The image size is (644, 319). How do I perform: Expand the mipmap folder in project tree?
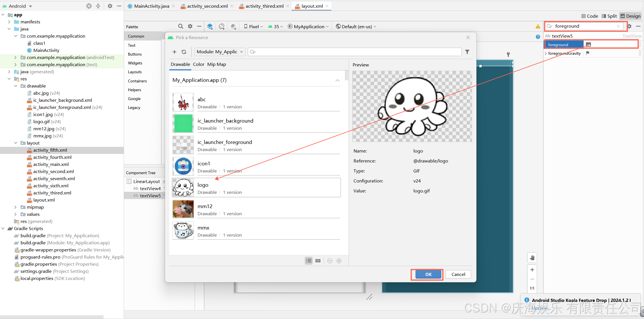[15, 207]
